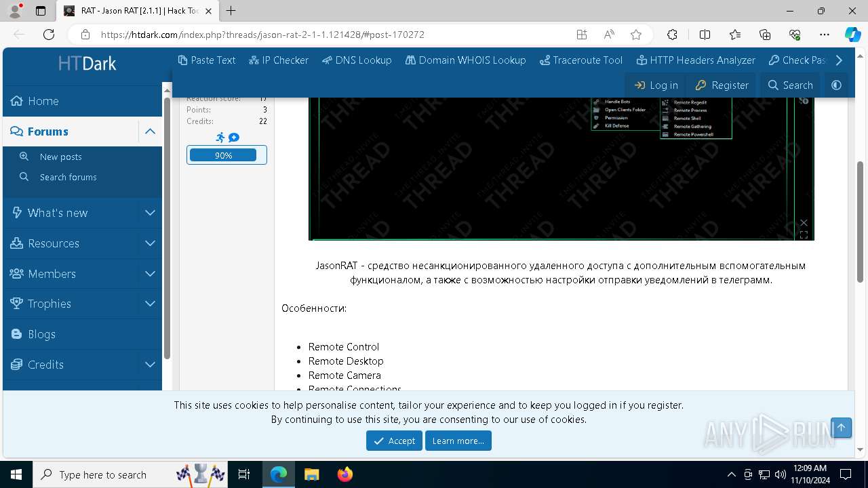The width and height of the screenshot is (868, 488).
Task: Expand the What's new sidebar section
Action: [x=150, y=213]
